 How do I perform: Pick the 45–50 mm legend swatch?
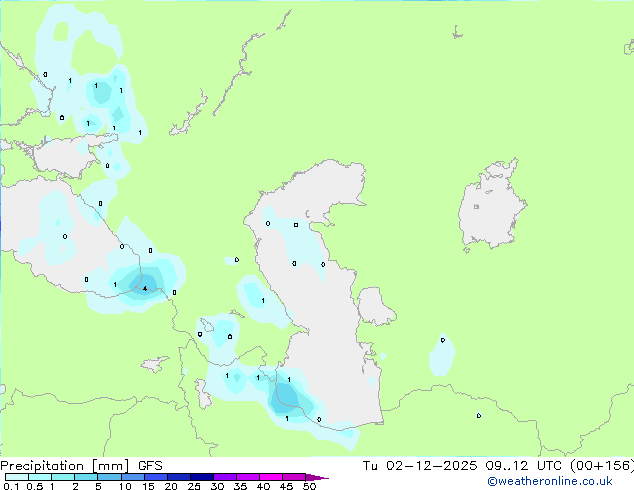(294, 477)
